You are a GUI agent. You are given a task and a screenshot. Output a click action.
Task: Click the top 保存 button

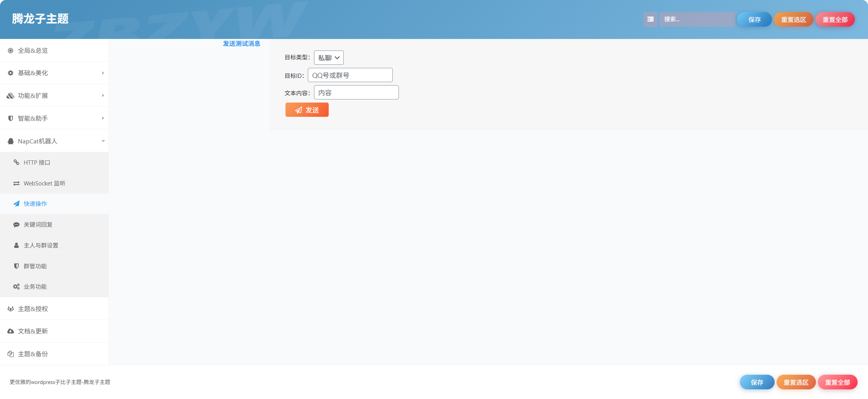click(x=754, y=19)
